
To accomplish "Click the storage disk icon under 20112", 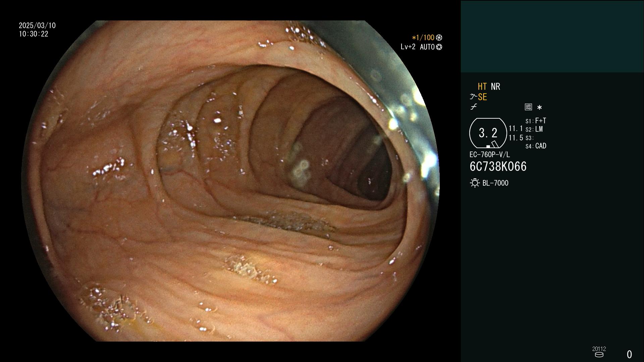I will tap(599, 355).
